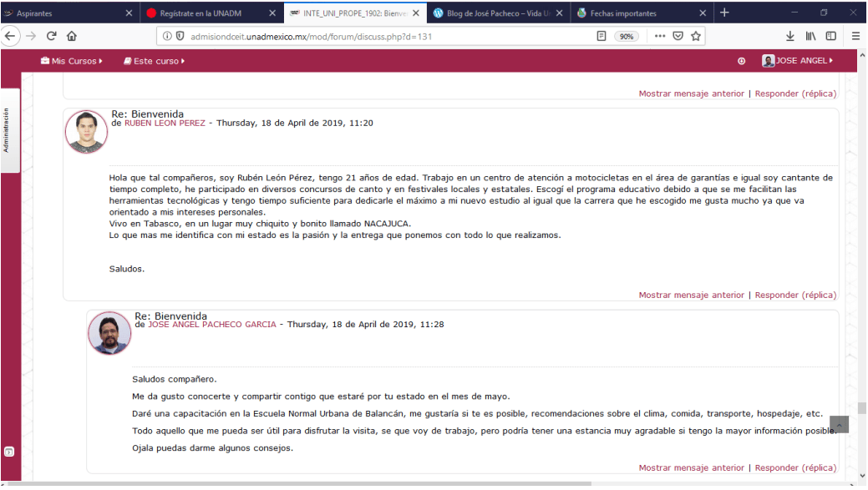Click Responder (réplica) on the last message
The width and height of the screenshot is (868, 490).
795,467
